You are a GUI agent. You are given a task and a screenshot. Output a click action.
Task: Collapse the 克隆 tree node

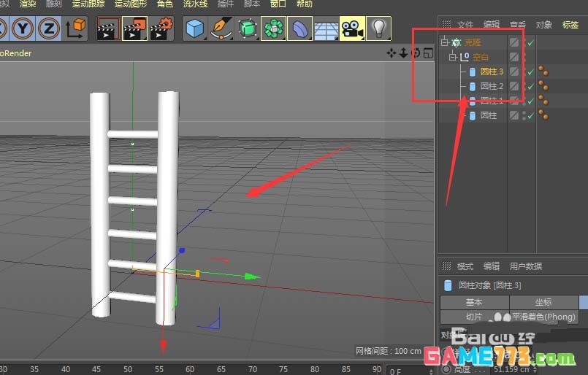click(445, 42)
